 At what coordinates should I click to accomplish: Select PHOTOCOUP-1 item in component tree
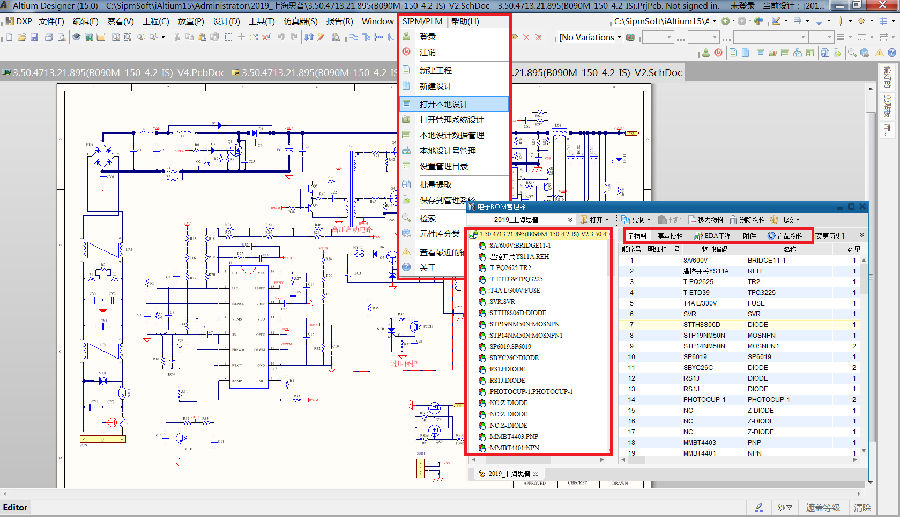tap(528, 390)
